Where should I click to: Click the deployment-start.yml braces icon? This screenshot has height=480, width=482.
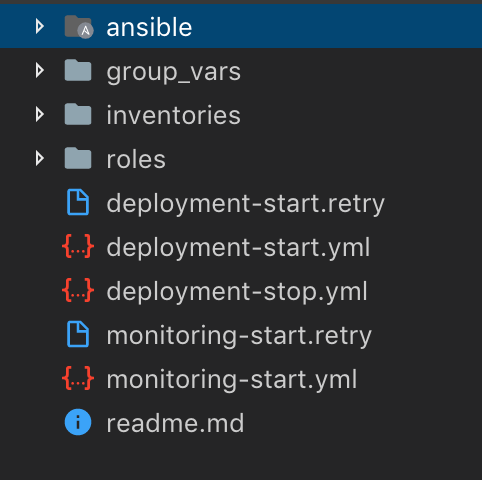(78, 247)
